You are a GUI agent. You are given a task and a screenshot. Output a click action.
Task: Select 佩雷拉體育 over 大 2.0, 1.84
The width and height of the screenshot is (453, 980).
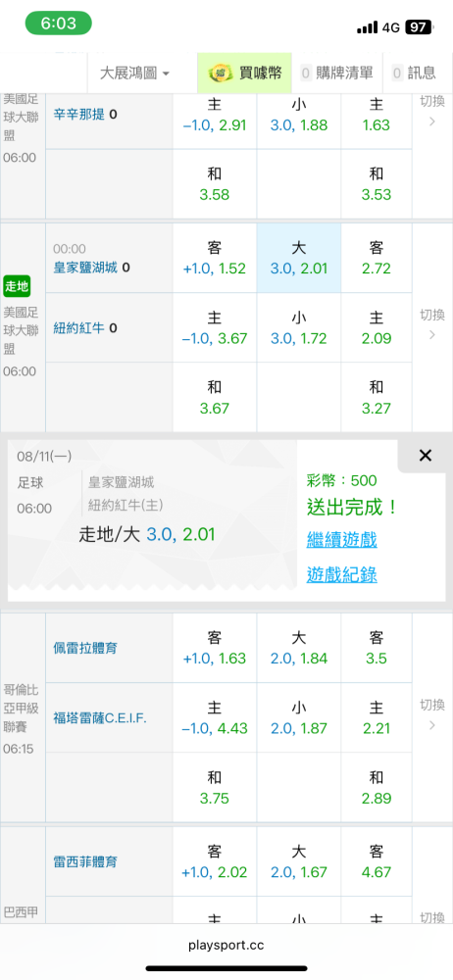pyautogui.click(x=299, y=648)
